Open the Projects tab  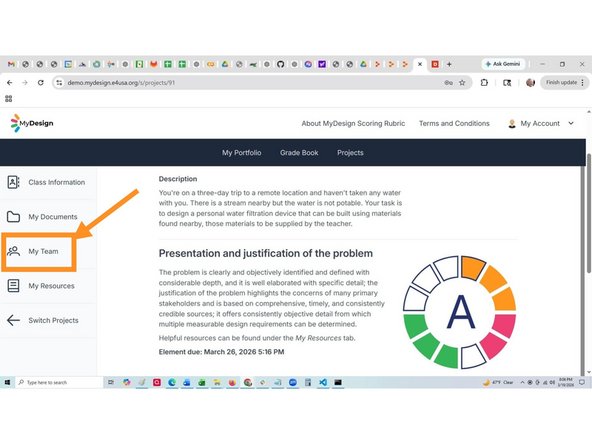pos(350,153)
